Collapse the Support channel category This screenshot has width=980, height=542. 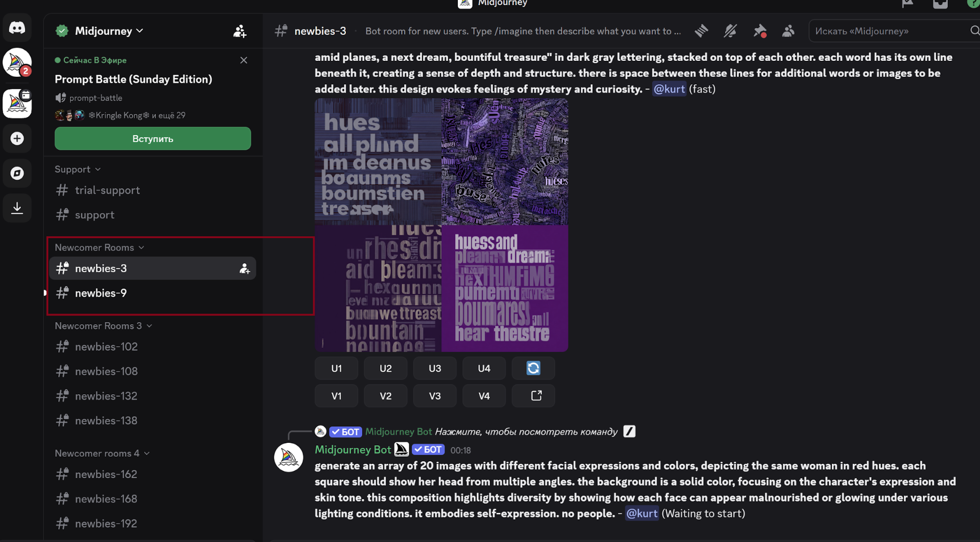(x=77, y=169)
